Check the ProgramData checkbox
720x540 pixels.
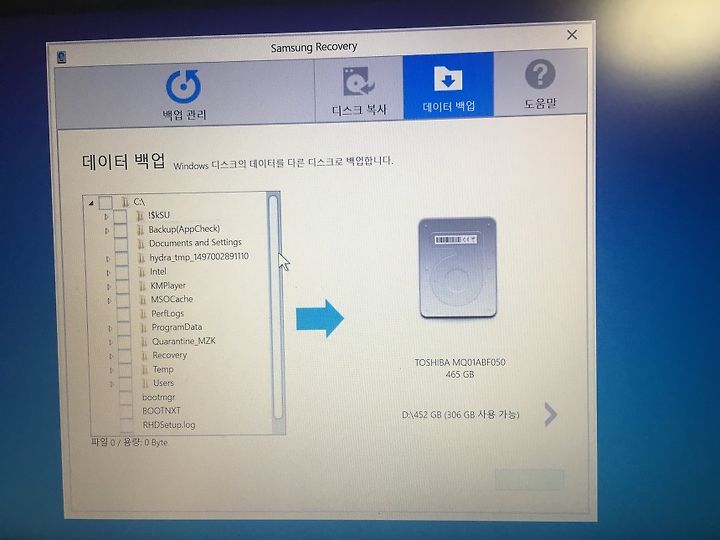pos(124,329)
